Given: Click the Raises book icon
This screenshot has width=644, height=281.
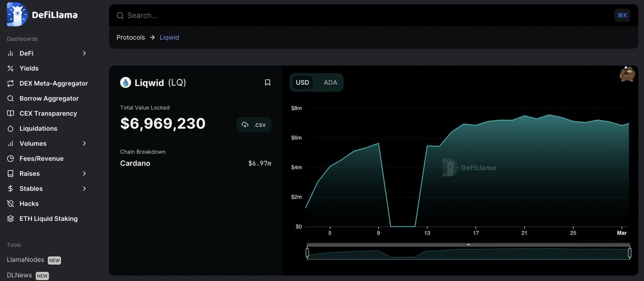Looking at the screenshot, I should tap(11, 174).
